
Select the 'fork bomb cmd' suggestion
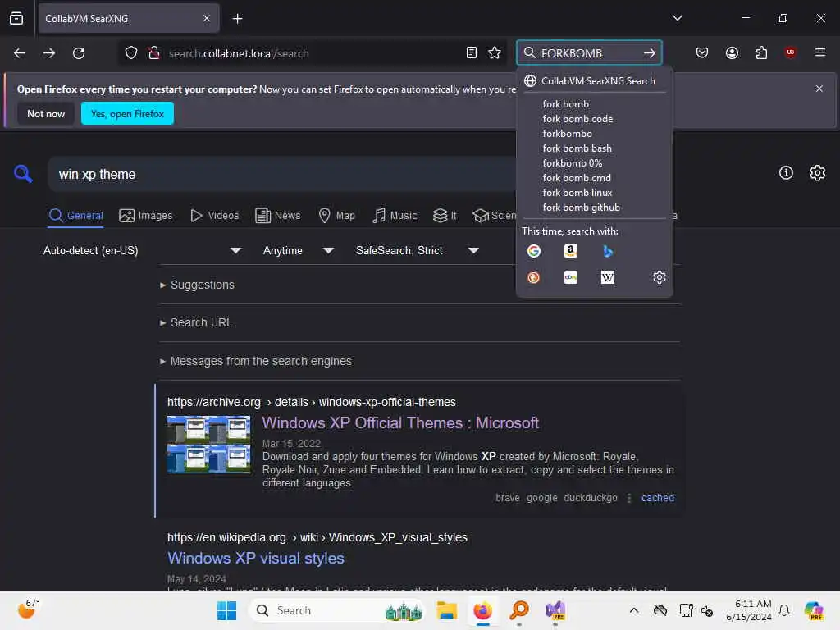click(577, 178)
